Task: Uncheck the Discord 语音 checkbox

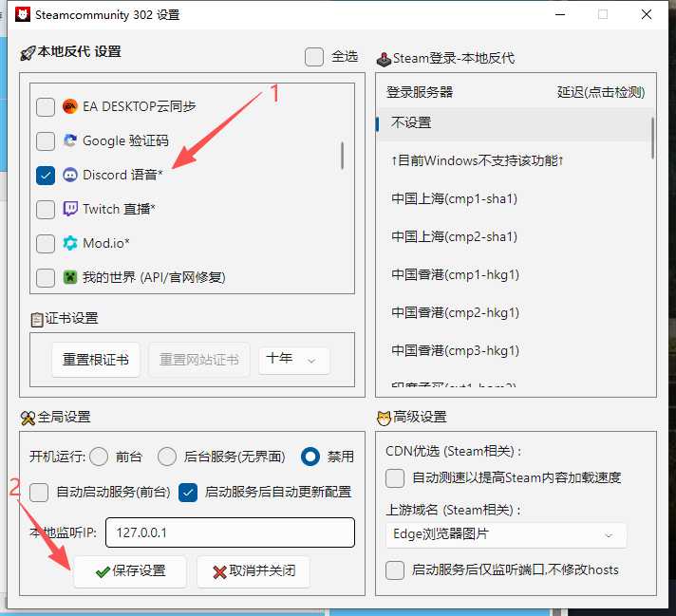Action: (45, 176)
